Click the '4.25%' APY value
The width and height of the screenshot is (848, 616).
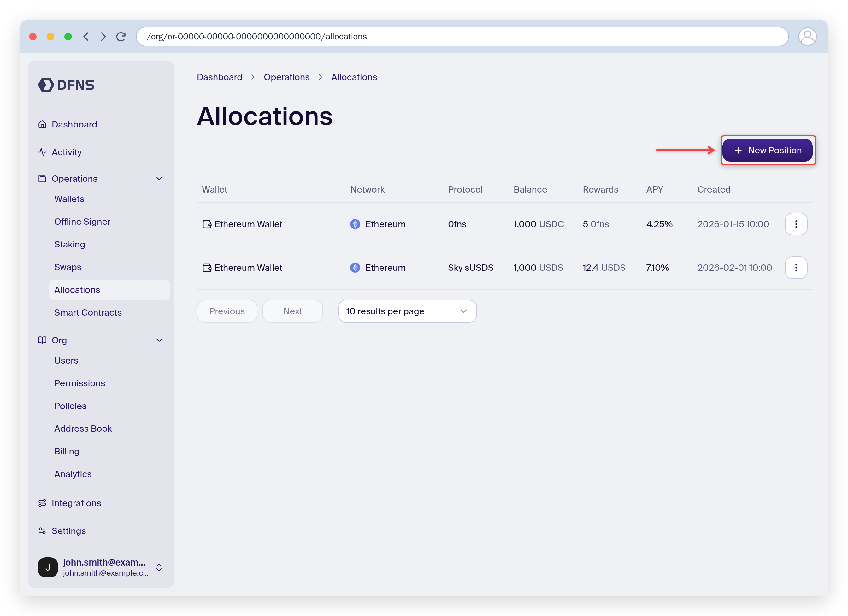click(x=659, y=224)
